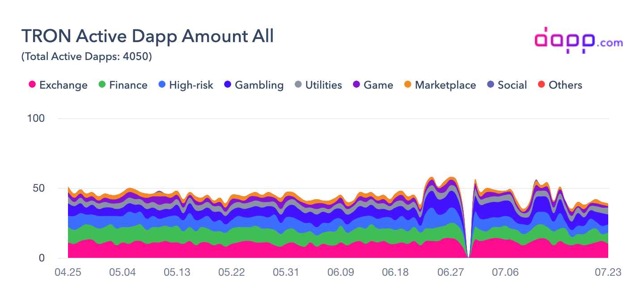Viewport: 644px width, 308px height.
Task: Toggle the Marketplace legend entry
Action: (440, 85)
